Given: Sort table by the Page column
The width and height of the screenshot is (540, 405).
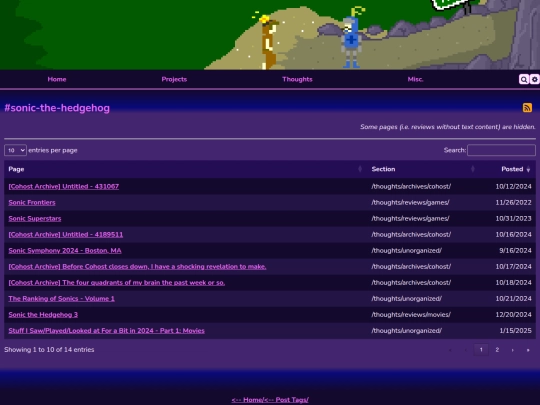Looking at the screenshot, I should 185,169.
